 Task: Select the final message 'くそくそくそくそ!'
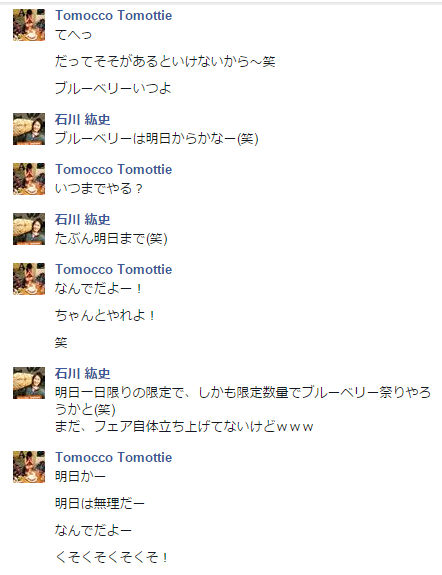point(112,557)
